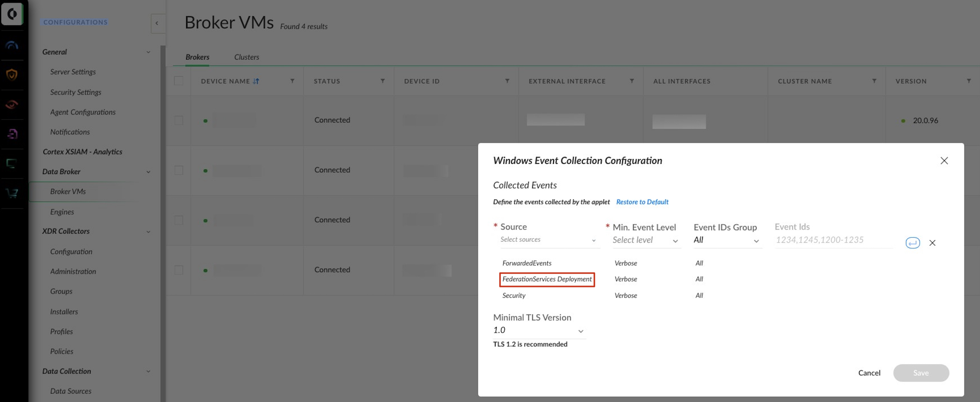Open the monitor icon in left rail
Image resolution: width=980 pixels, height=402 pixels.
coord(12,163)
